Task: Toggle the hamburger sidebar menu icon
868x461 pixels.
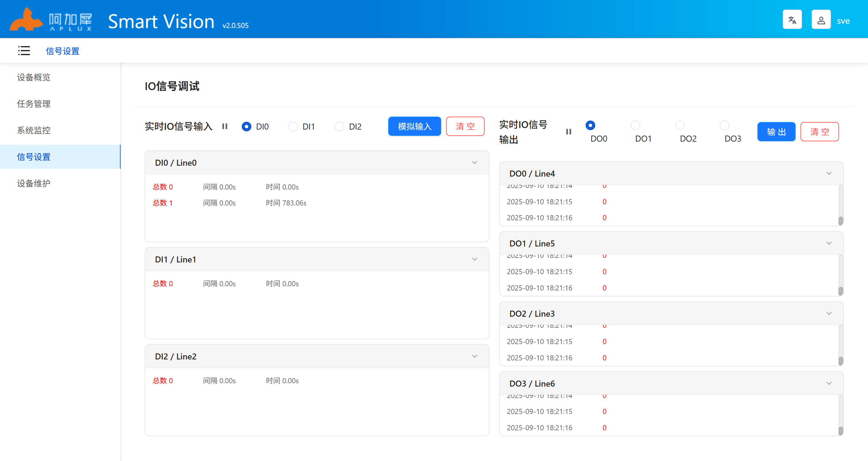Action: pos(24,51)
